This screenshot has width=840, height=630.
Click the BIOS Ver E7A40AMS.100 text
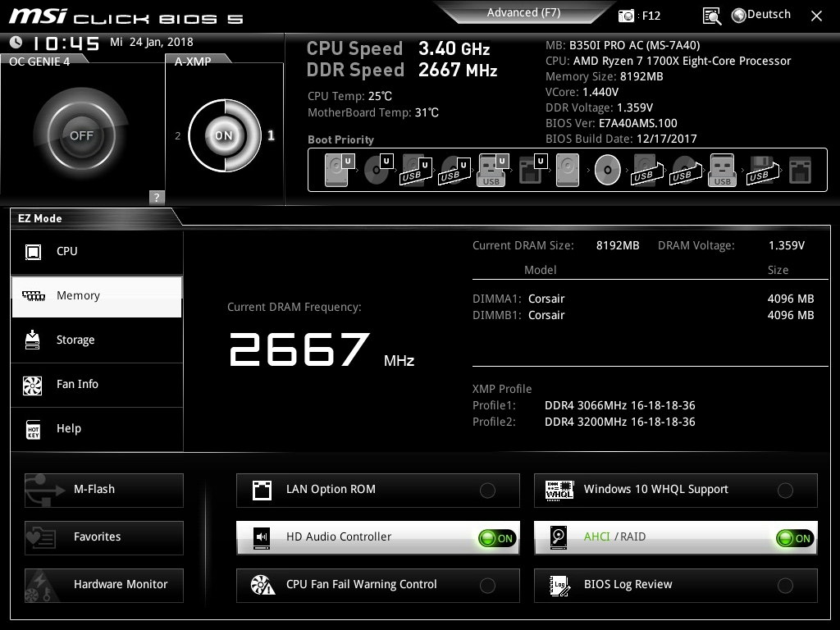(638, 123)
